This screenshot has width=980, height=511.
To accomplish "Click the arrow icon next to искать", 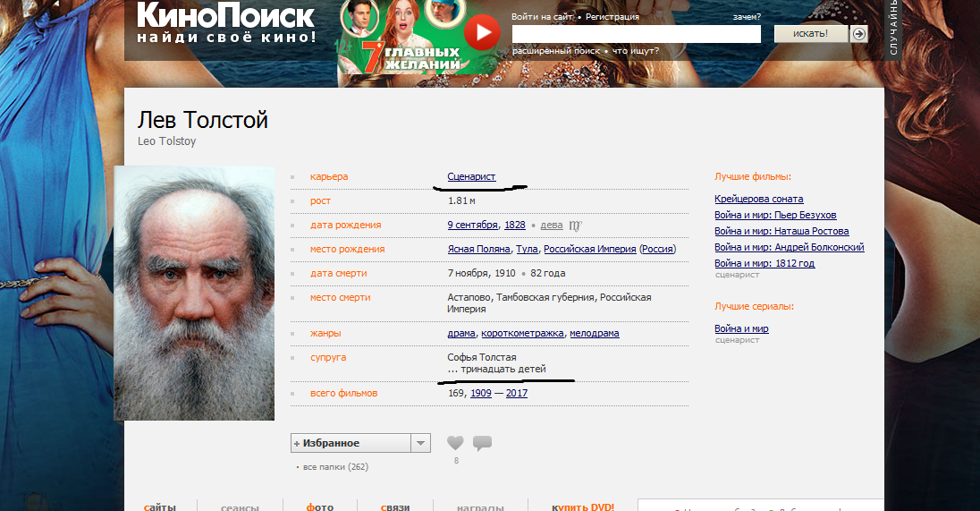I will click(x=859, y=34).
